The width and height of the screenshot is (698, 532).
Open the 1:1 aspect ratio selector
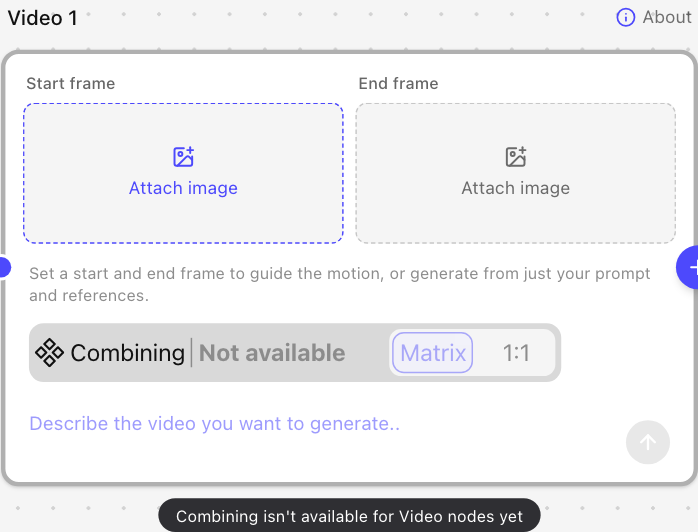point(516,353)
